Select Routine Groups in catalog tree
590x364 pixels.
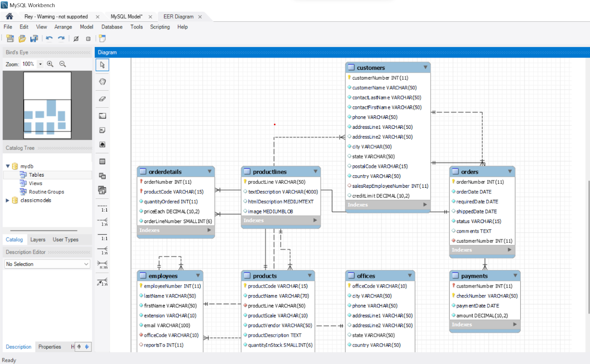(x=46, y=192)
